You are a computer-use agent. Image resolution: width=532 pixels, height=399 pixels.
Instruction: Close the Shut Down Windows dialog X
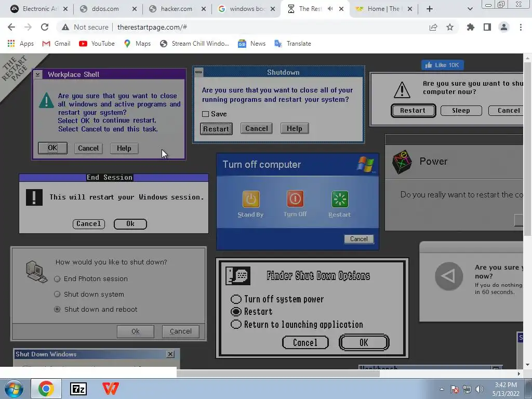pos(170,354)
